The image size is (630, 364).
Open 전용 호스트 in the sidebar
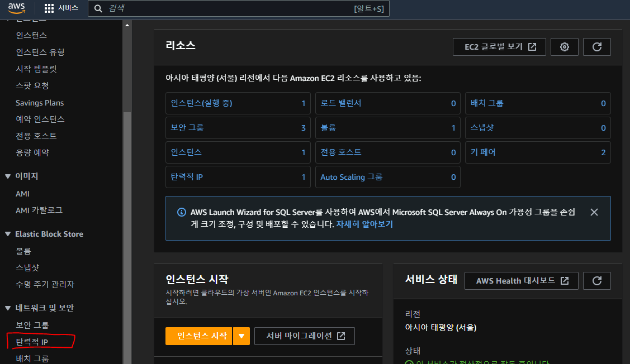(36, 136)
